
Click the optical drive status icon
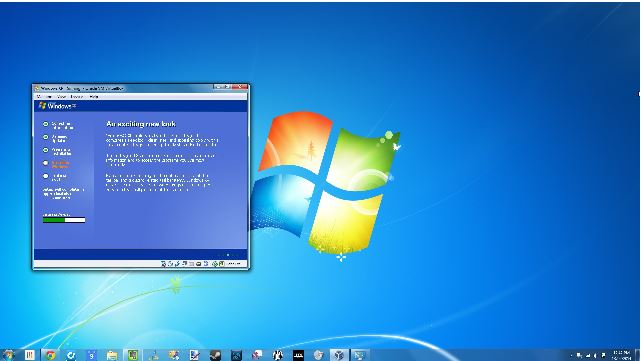pos(170,264)
